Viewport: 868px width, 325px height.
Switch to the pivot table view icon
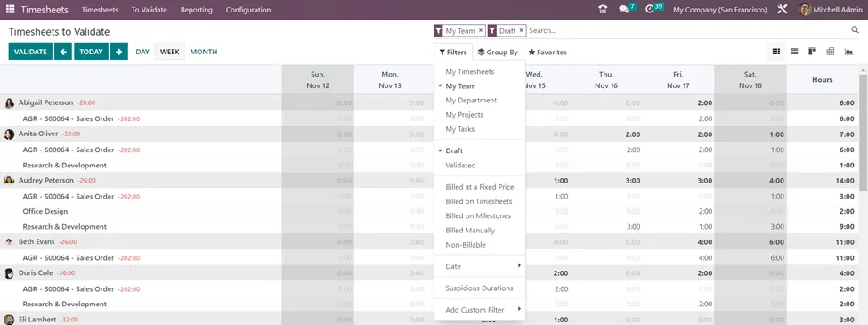click(831, 52)
